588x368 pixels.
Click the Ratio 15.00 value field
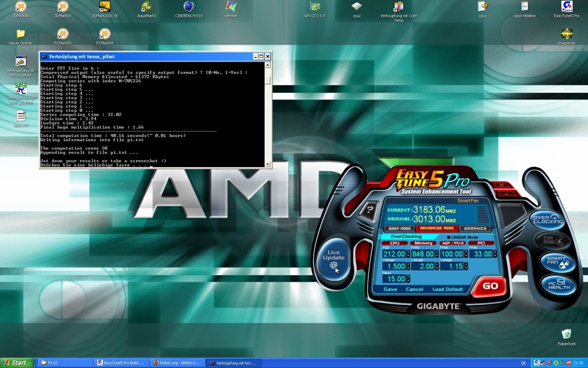[394, 279]
